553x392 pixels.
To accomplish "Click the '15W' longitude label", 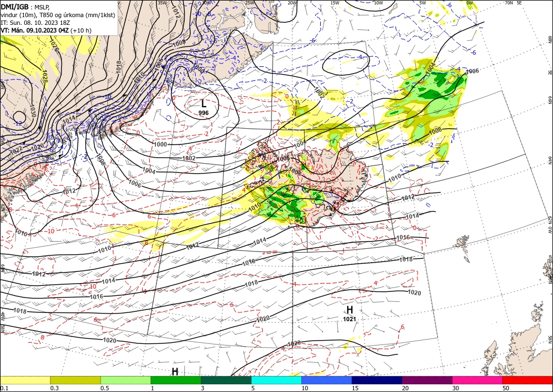I will 335,3.
